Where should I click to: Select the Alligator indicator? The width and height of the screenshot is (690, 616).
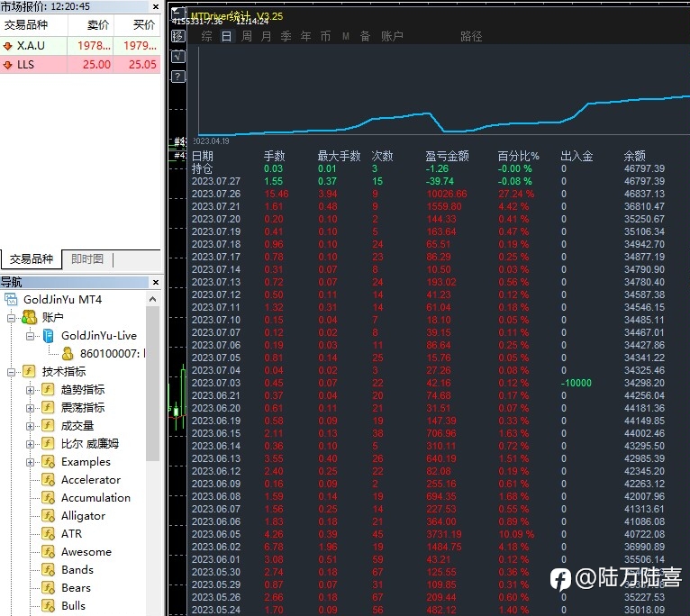coord(83,516)
